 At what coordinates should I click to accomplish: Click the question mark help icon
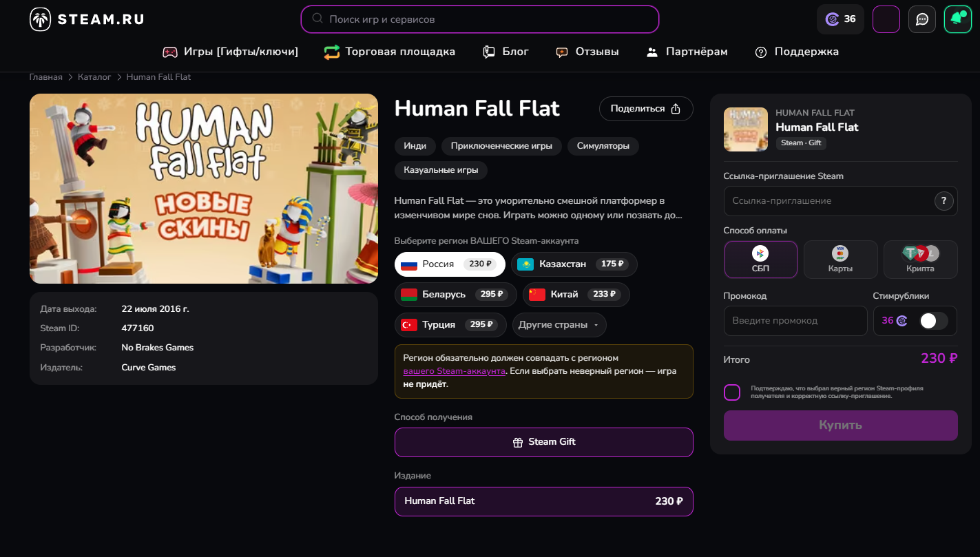[944, 201]
